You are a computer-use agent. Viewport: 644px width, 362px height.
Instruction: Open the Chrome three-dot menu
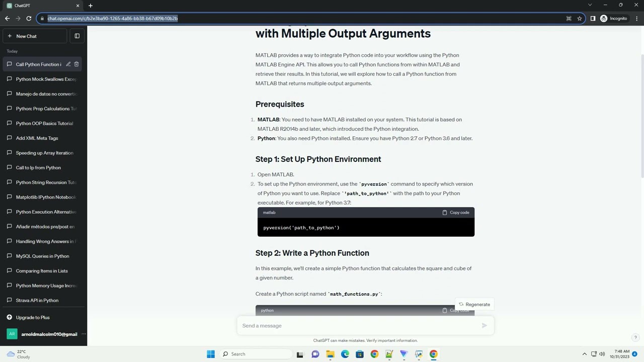point(636,19)
